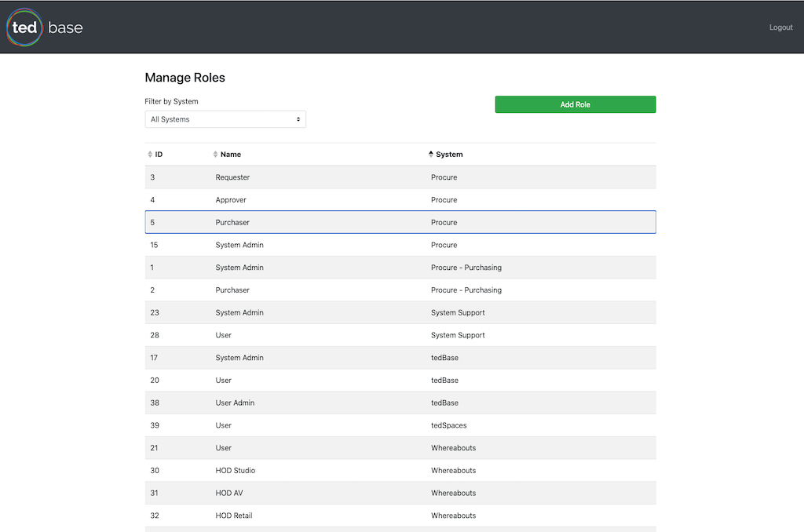Image resolution: width=804 pixels, height=532 pixels.
Task: Click the ID column sort icon
Action: pos(150,155)
